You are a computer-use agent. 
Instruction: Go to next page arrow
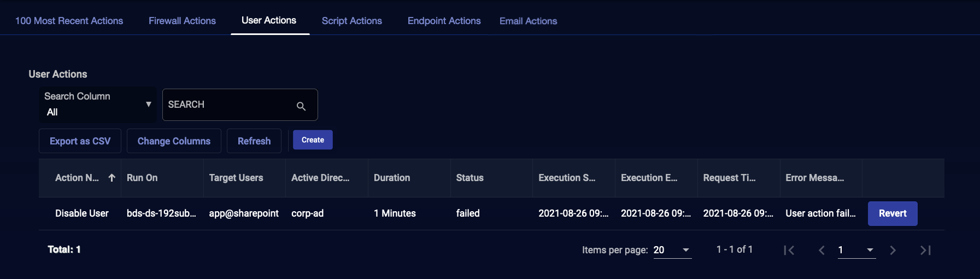coord(893,250)
